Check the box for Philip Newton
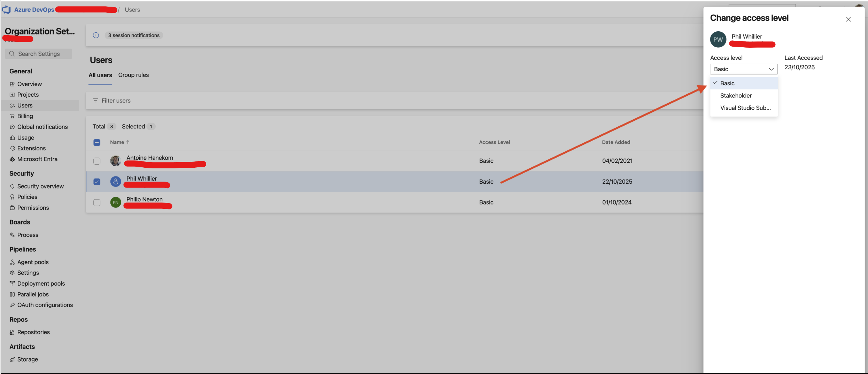The width and height of the screenshot is (868, 374). tap(97, 202)
